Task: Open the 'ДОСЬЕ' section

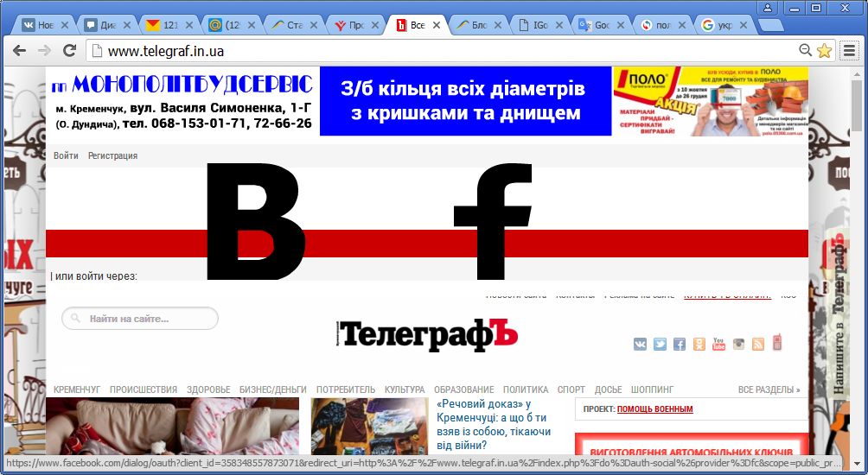Action: [x=609, y=389]
